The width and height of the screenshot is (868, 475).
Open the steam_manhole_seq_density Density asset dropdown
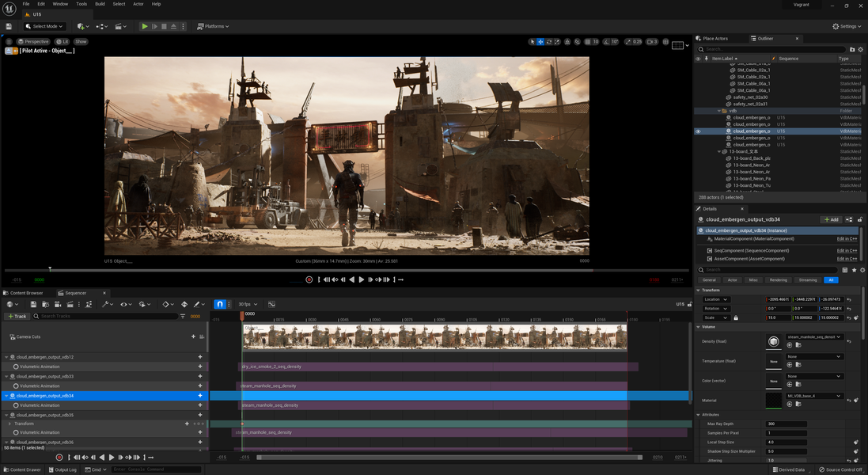click(x=814, y=336)
